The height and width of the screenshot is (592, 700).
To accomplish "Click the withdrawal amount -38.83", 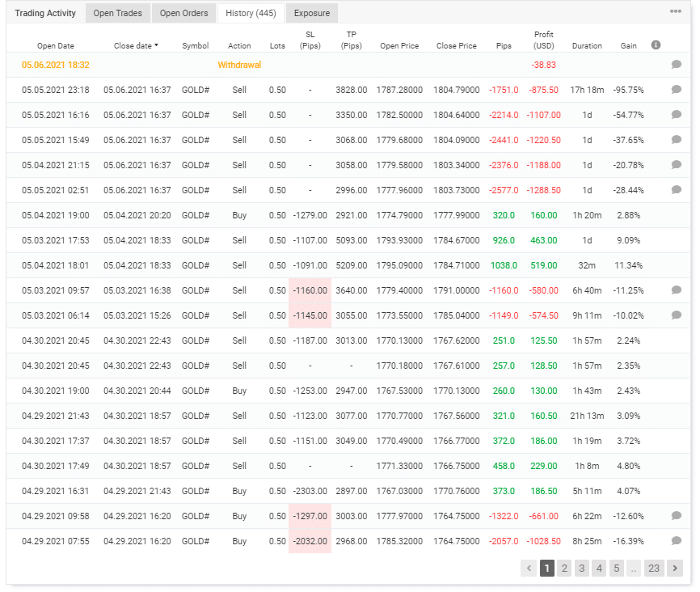I will click(x=544, y=65).
